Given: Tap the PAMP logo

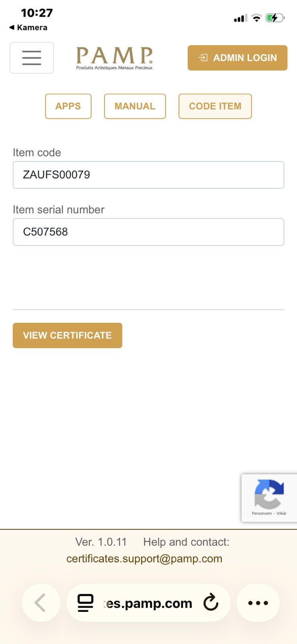Looking at the screenshot, I should pos(115,58).
